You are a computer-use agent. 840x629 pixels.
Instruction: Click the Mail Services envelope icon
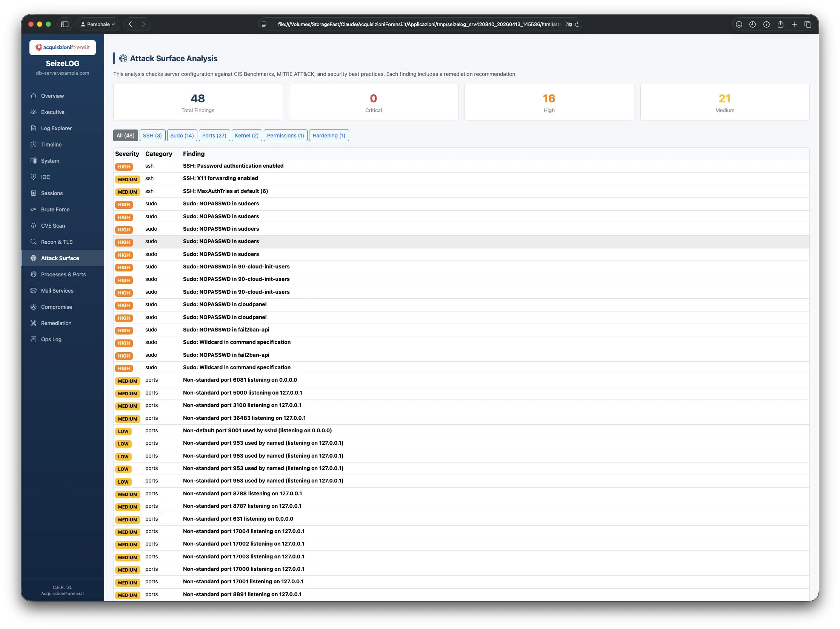click(x=34, y=291)
